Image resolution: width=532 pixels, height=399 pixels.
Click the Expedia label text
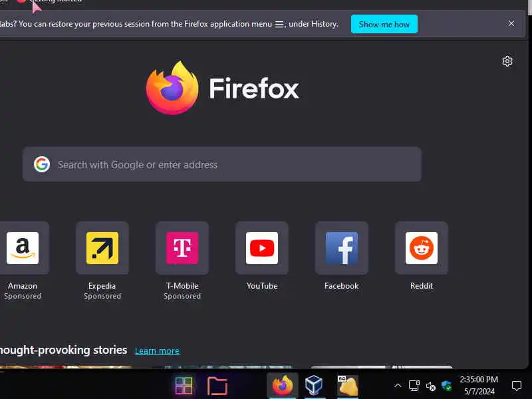102,286
